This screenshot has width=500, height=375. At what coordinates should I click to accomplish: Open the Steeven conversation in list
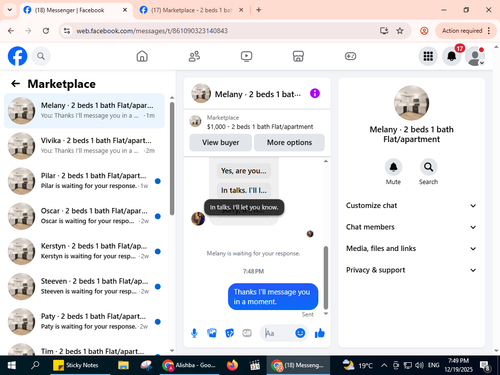coord(84,286)
